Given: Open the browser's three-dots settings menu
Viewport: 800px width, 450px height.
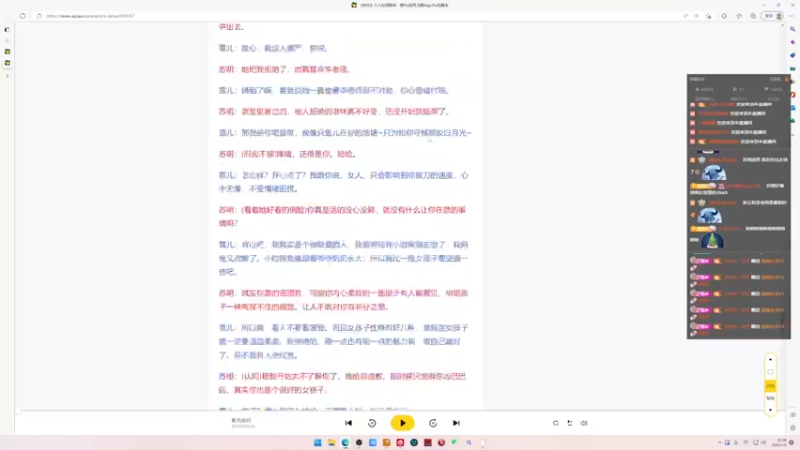Looking at the screenshot, I should tap(792, 16).
